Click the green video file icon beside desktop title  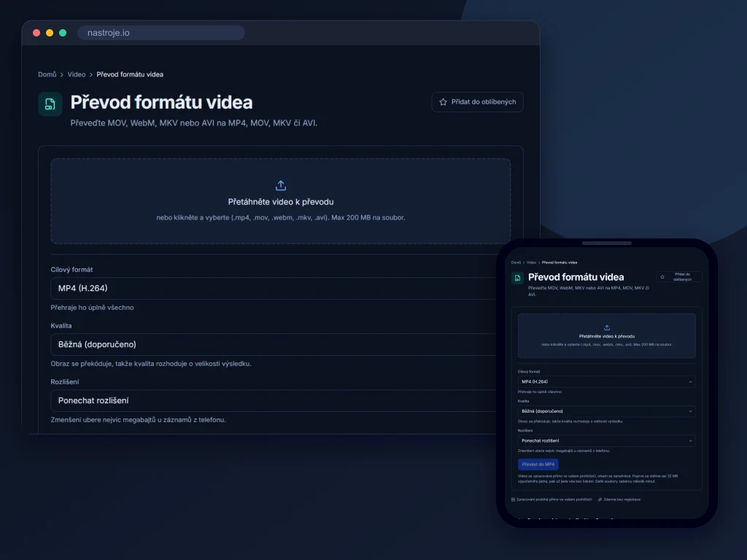click(50, 104)
